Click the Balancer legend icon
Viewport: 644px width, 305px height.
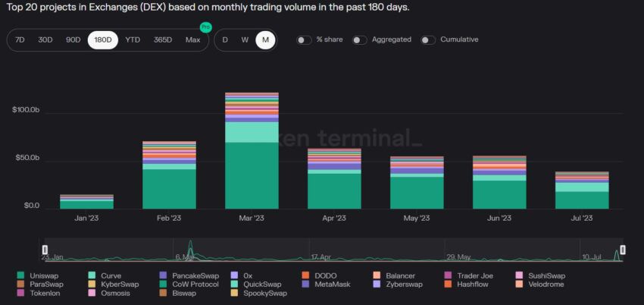(x=377, y=276)
